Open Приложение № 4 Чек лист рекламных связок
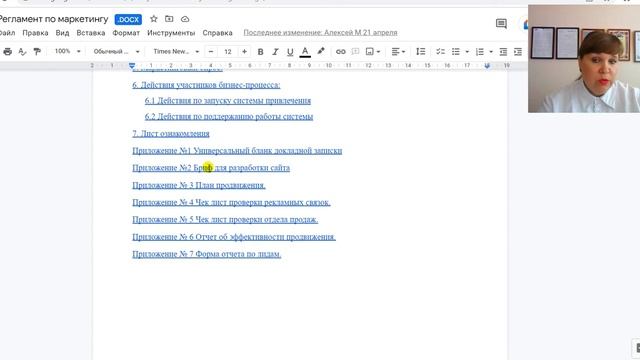640x360 pixels. tap(231, 202)
